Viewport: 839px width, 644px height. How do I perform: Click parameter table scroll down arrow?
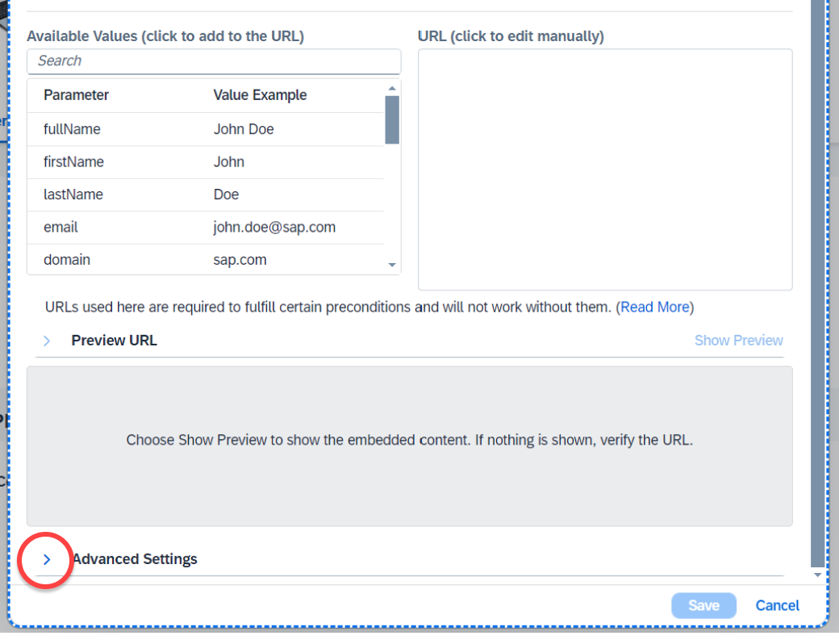click(x=392, y=265)
